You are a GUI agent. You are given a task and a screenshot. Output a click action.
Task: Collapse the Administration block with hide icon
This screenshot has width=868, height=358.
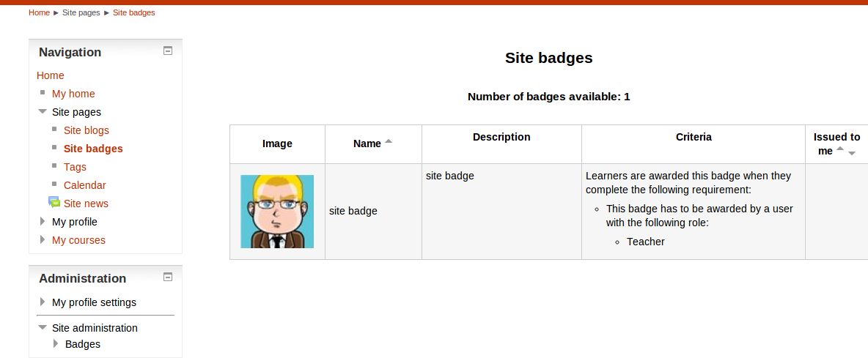coord(168,277)
